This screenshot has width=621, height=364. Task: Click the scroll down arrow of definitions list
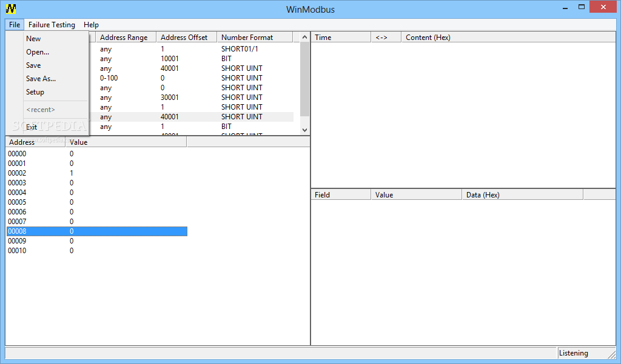click(304, 130)
